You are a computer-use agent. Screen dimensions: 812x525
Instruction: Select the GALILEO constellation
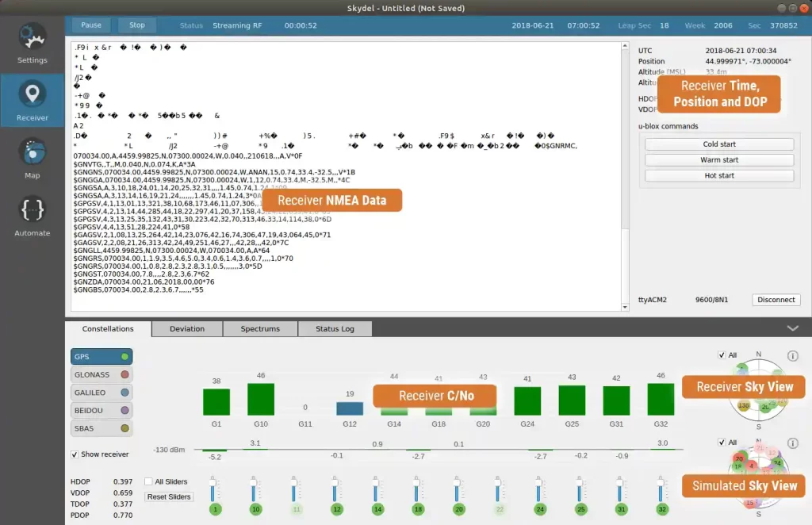click(x=101, y=392)
